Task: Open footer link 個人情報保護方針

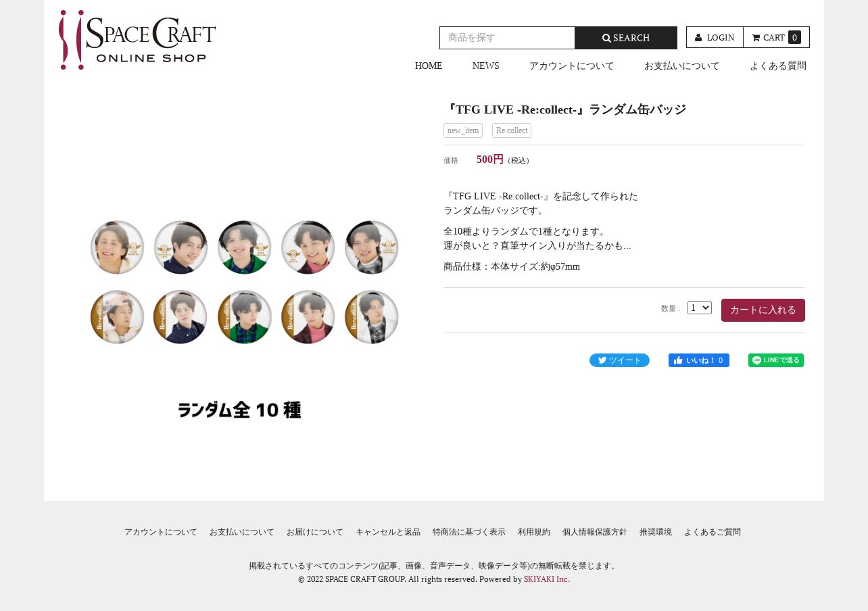Action: point(595,532)
